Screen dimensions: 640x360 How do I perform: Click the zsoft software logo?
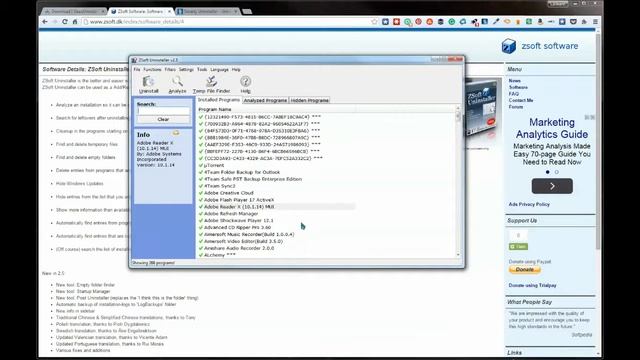pos(540,46)
